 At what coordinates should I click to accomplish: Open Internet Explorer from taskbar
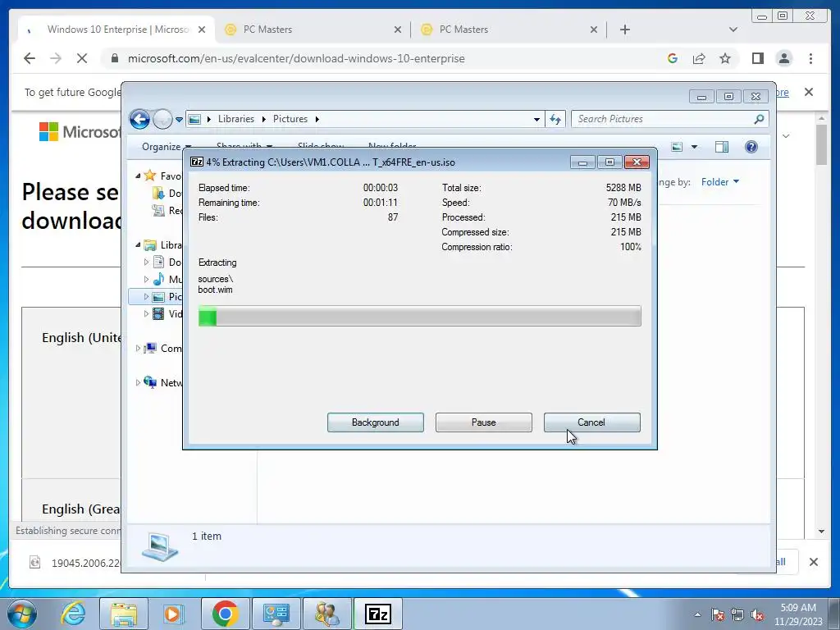[73, 614]
